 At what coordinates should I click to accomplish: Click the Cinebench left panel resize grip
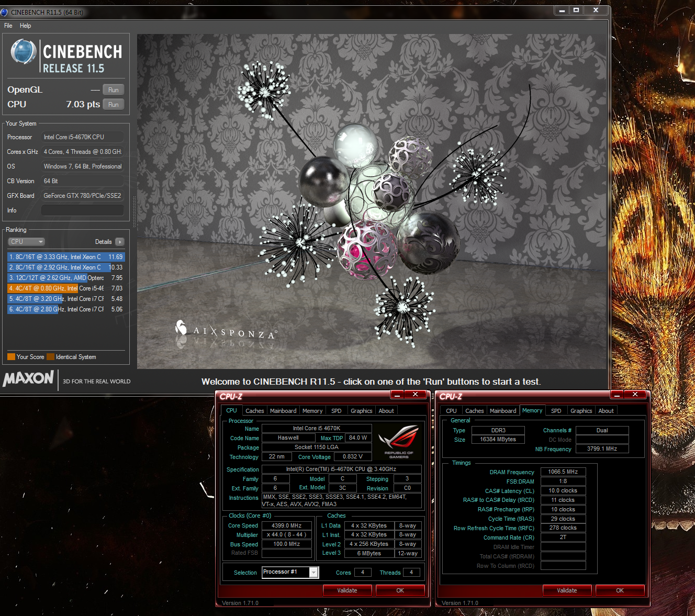coord(134,212)
